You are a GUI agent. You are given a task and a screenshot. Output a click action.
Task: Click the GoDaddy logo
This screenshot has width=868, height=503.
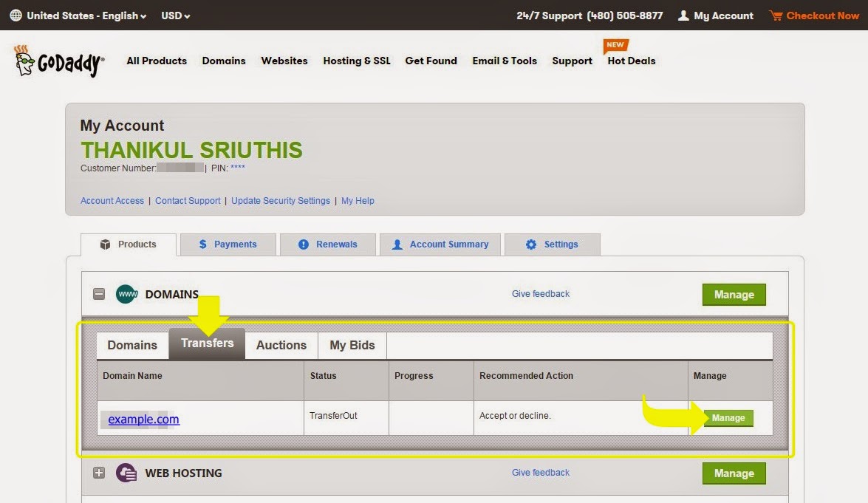[x=58, y=61]
